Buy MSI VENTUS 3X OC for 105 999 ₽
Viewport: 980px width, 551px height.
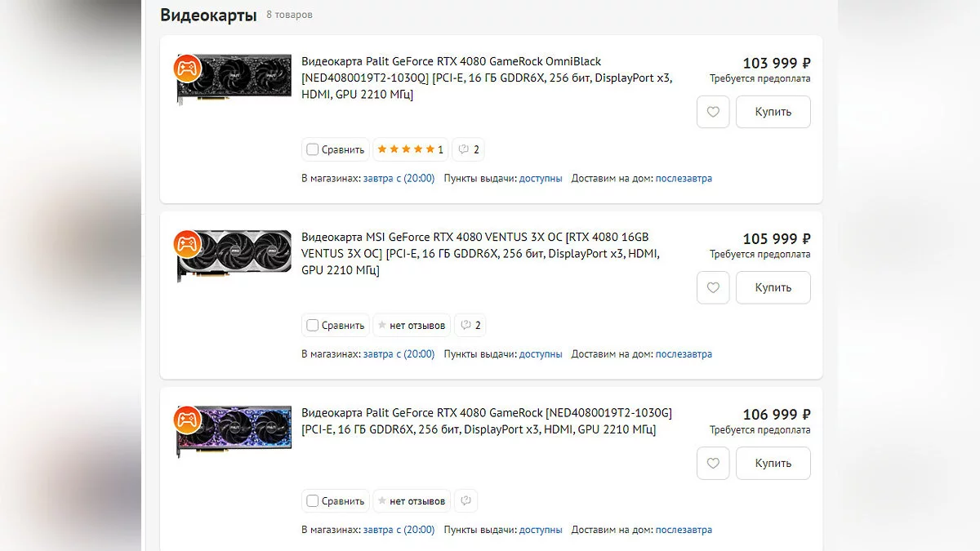[773, 287]
